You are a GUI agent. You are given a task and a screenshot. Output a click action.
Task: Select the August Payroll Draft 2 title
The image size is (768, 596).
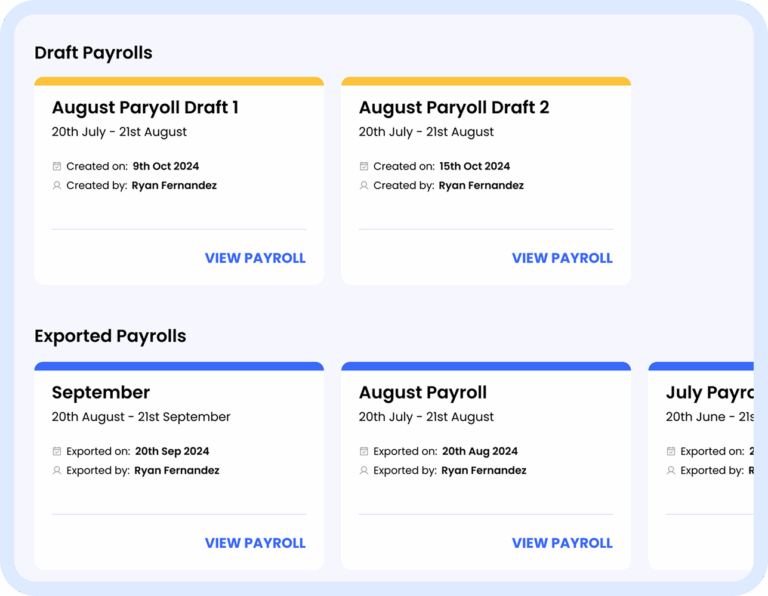coord(454,107)
